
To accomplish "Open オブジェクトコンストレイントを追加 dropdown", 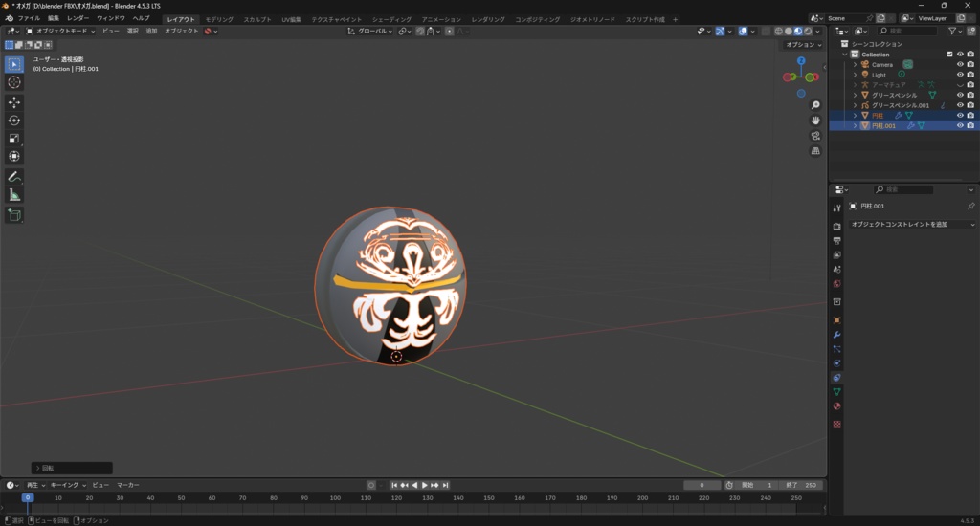I will point(912,225).
